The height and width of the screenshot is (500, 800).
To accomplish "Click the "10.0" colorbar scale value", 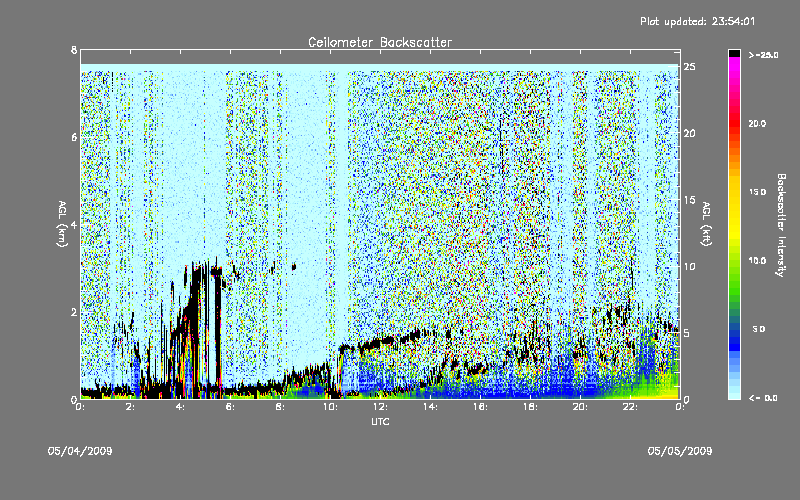I will (x=757, y=261).
